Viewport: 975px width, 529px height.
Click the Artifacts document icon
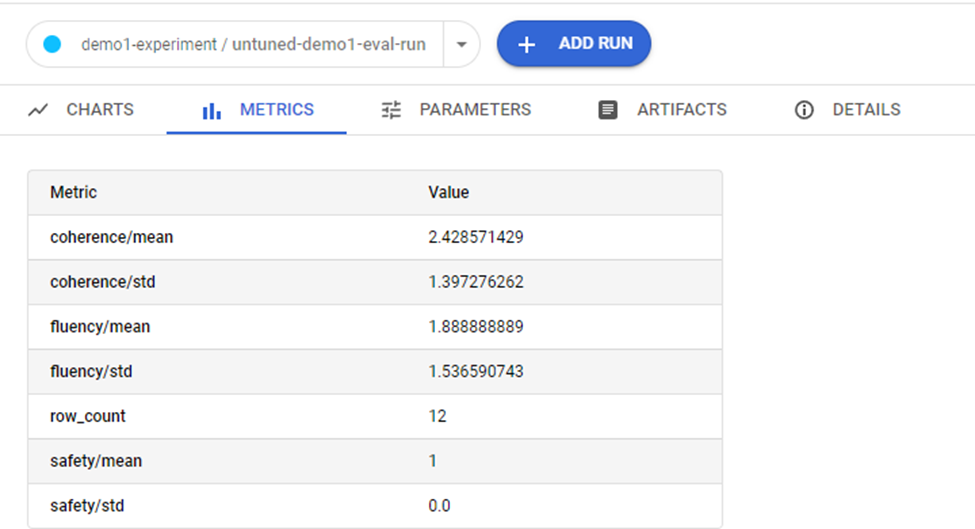(x=608, y=110)
